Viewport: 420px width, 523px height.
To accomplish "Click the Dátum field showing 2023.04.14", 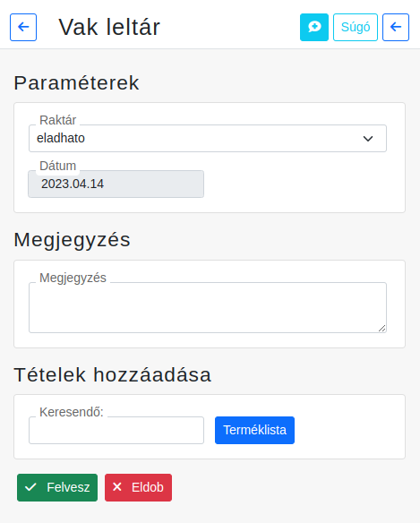I will pyautogui.click(x=116, y=184).
